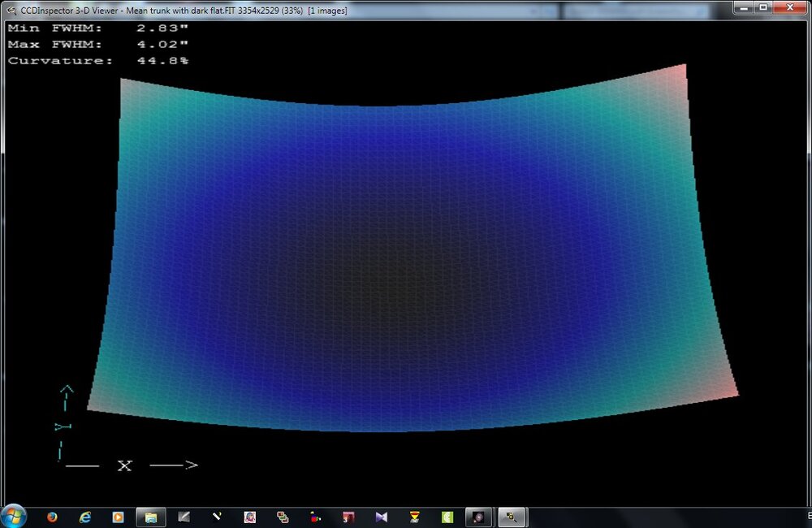812x528 pixels.
Task: Click the CCDInspector magnifier taskbar icon
Action: [x=513, y=517]
